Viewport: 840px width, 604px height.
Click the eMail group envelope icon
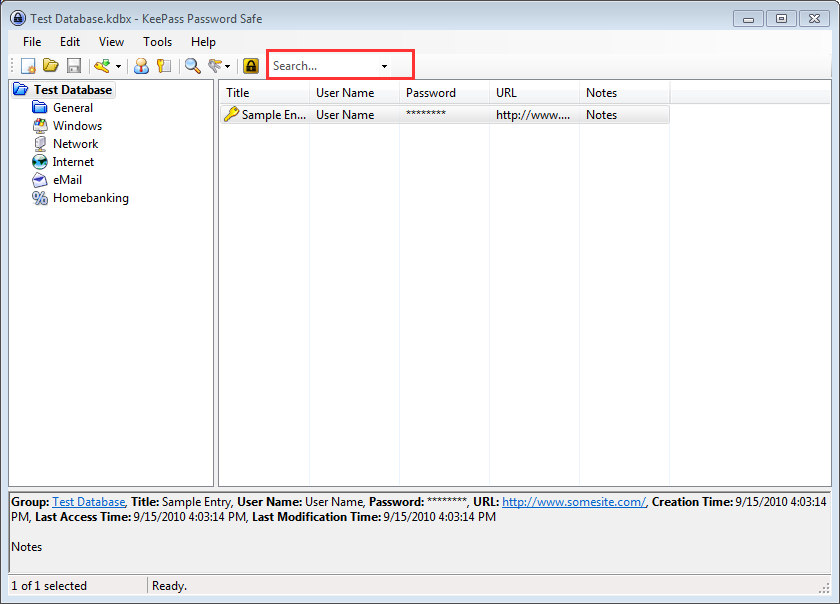click(40, 180)
